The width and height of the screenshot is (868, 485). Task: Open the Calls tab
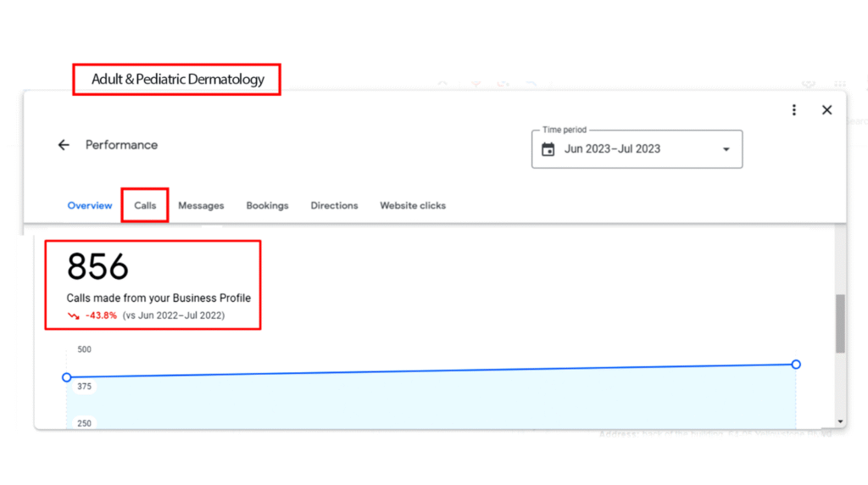[145, 205]
